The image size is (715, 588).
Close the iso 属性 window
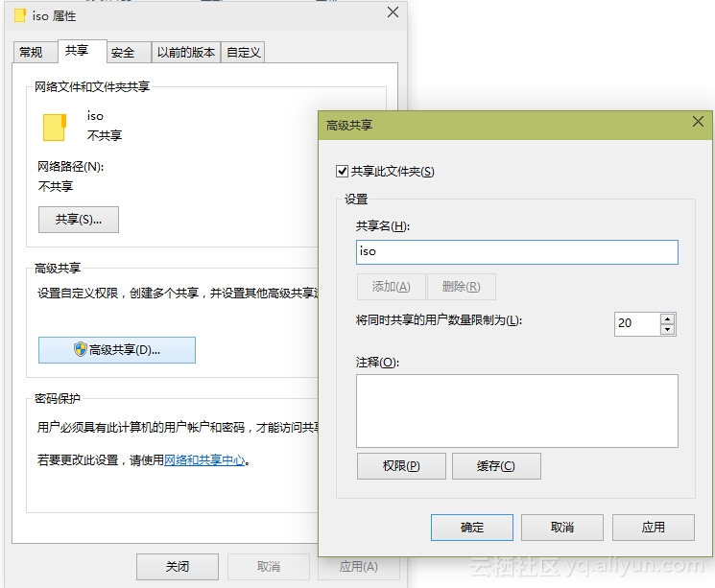[393, 12]
